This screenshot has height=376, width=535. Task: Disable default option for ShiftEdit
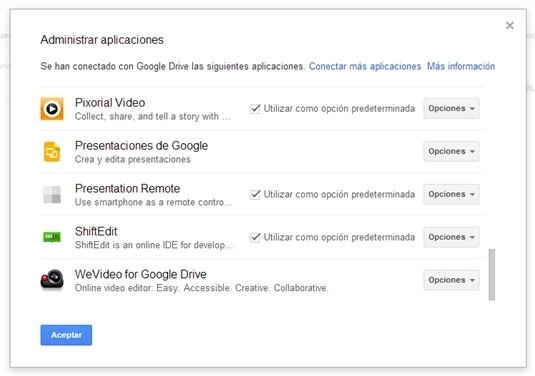pos(255,237)
